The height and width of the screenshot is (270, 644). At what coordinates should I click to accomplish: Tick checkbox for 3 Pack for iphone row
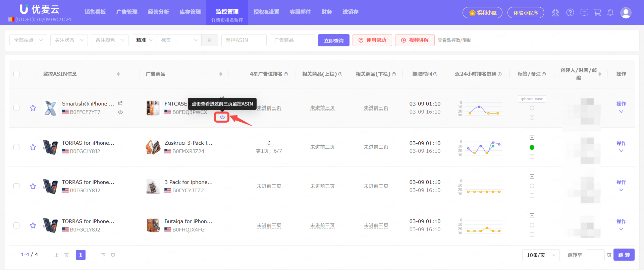(16, 186)
